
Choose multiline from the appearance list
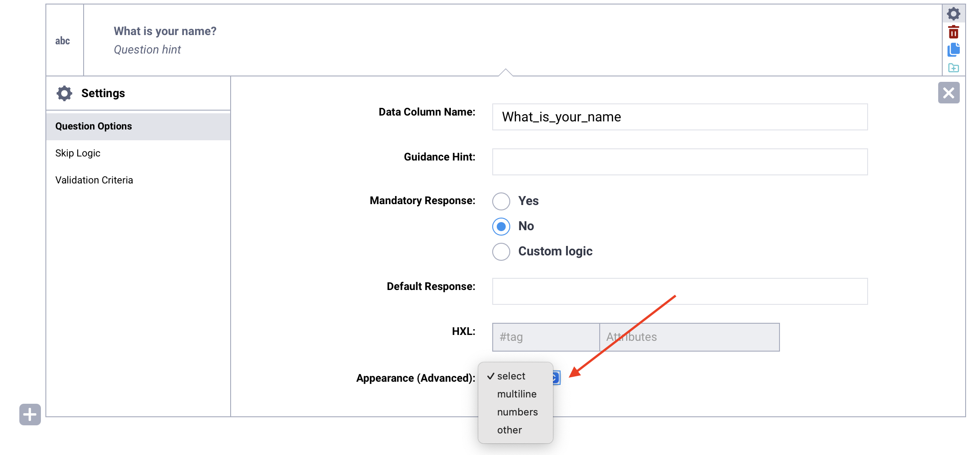tap(517, 394)
